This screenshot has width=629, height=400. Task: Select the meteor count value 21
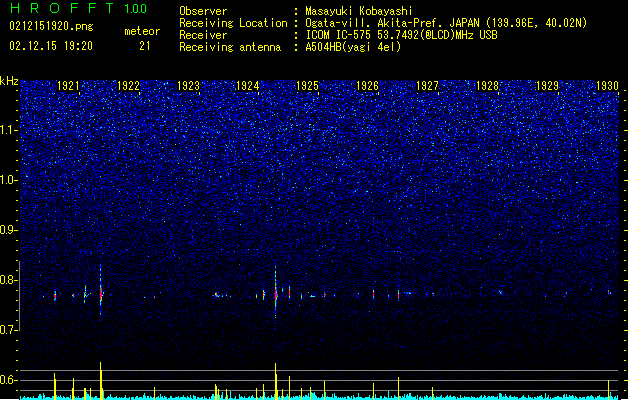click(x=145, y=46)
